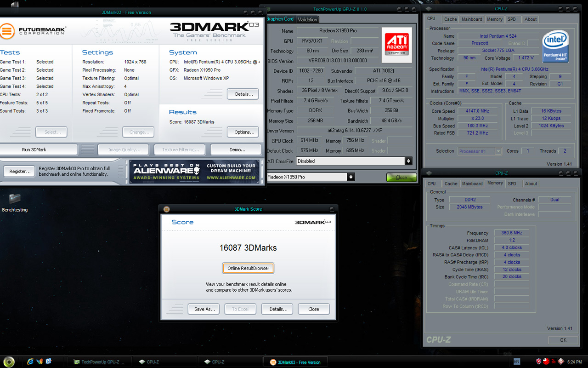Click the Alienware advertisement banner
588x368 pixels.
(x=194, y=172)
